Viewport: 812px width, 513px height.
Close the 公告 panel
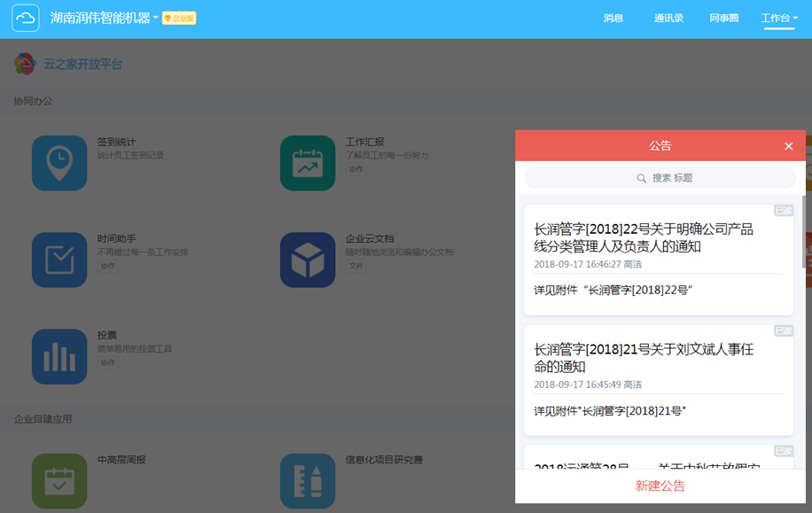coord(788,146)
